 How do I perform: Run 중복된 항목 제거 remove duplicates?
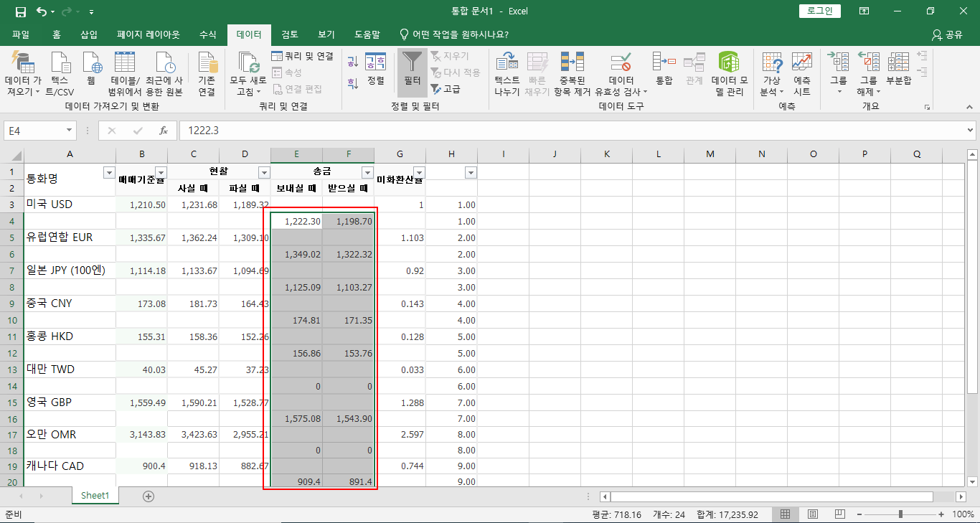click(572, 73)
